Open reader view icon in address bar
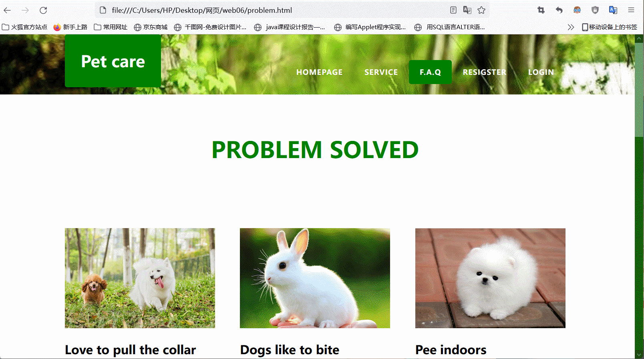This screenshot has height=359, width=644. click(x=453, y=10)
